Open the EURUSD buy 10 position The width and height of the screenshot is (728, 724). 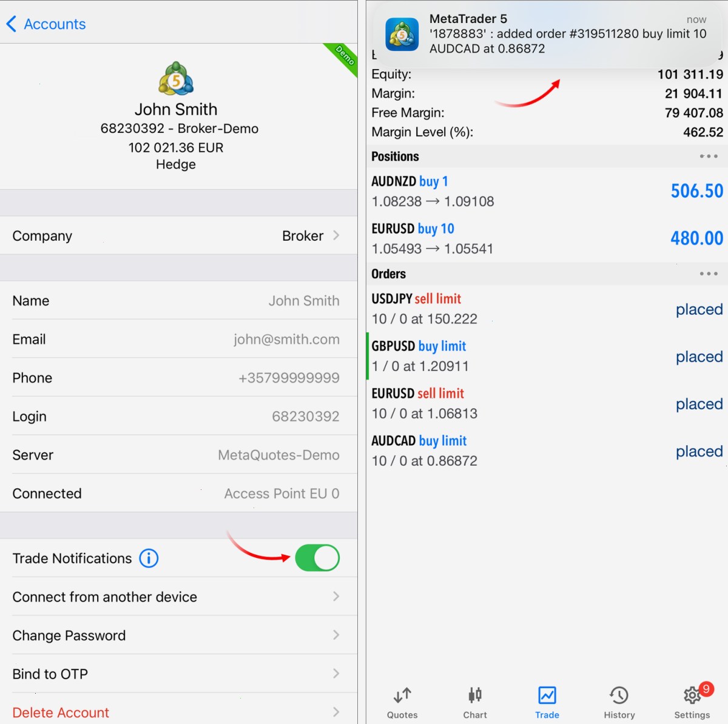pos(547,238)
